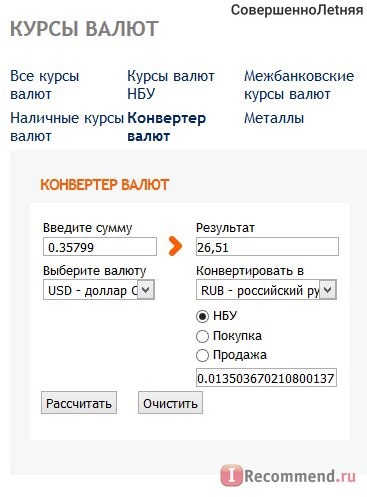Open the Наличные курсы валют section
This screenshot has width=367, height=497.
pos(67,127)
